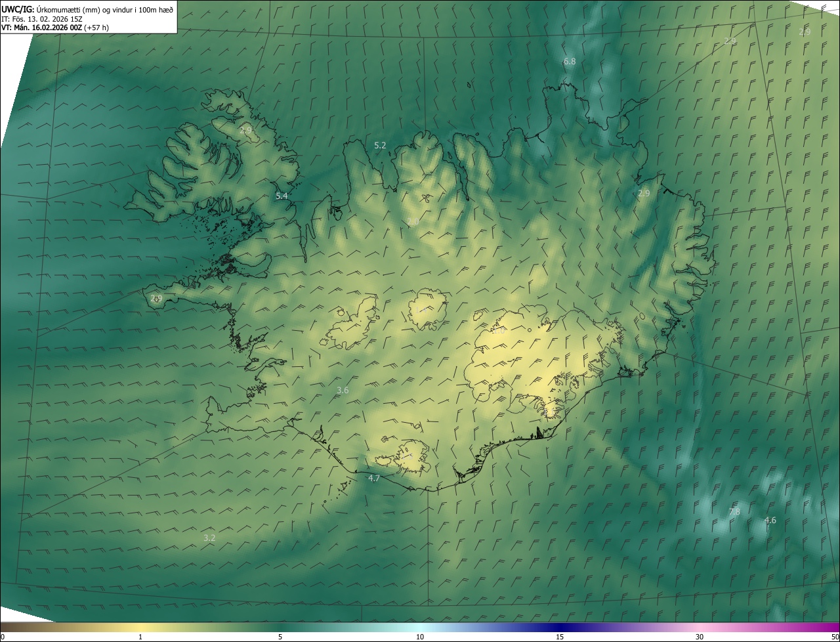Screen dimensions: 840x642
Task: Click the colorbar tick label "50"
Action: pyautogui.click(x=835, y=637)
